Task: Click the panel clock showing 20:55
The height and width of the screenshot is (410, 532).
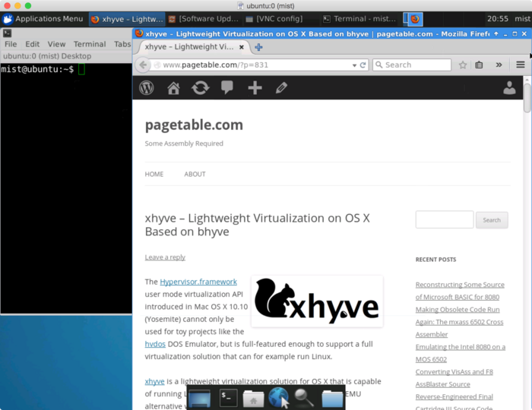Action: tap(498, 19)
